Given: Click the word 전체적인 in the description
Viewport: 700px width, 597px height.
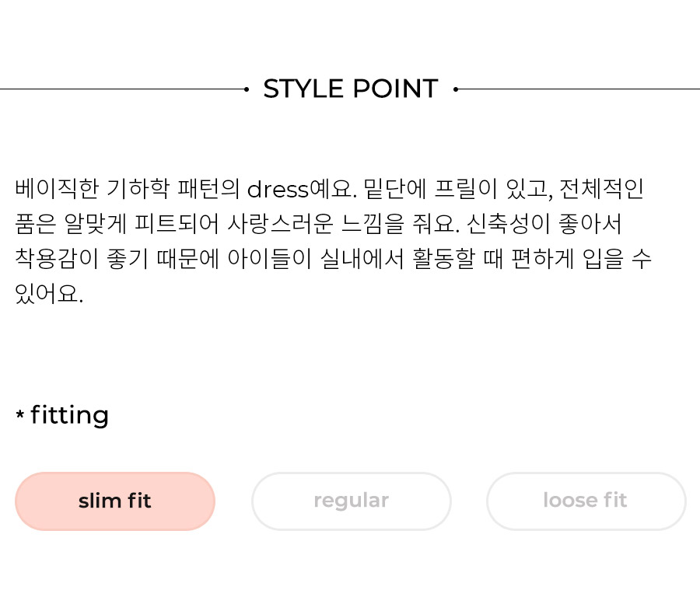Looking at the screenshot, I should [601, 189].
